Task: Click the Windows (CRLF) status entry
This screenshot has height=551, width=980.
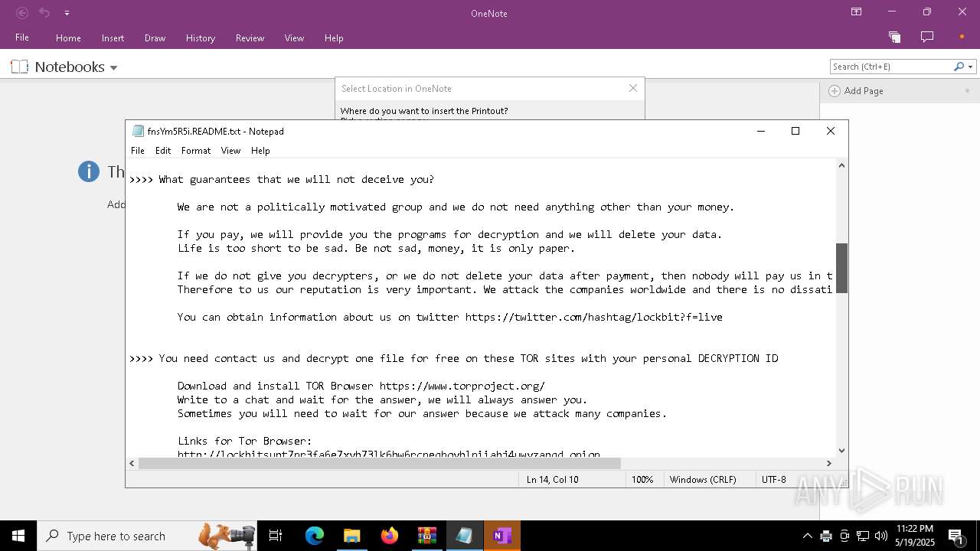Action: coord(703,479)
